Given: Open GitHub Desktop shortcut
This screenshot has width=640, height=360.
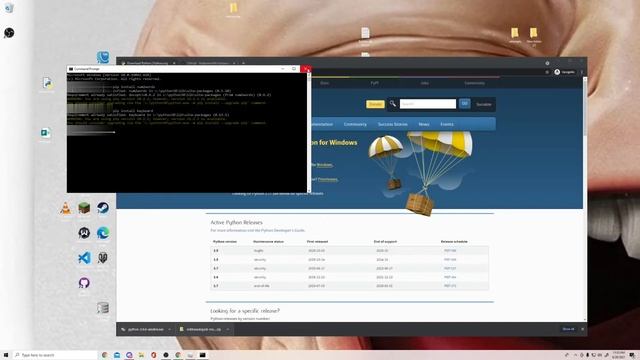Looking at the screenshot, I should pyautogui.click(x=84, y=282).
